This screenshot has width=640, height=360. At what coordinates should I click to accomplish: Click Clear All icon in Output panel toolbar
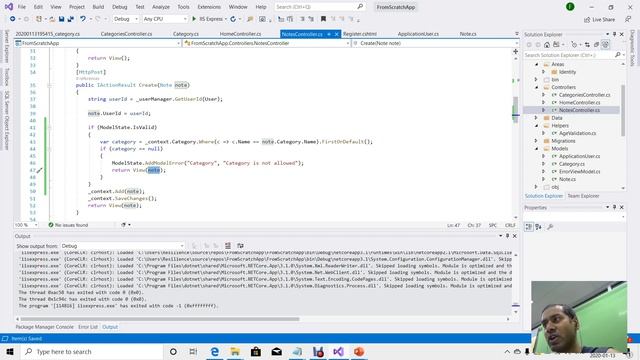click(228, 246)
